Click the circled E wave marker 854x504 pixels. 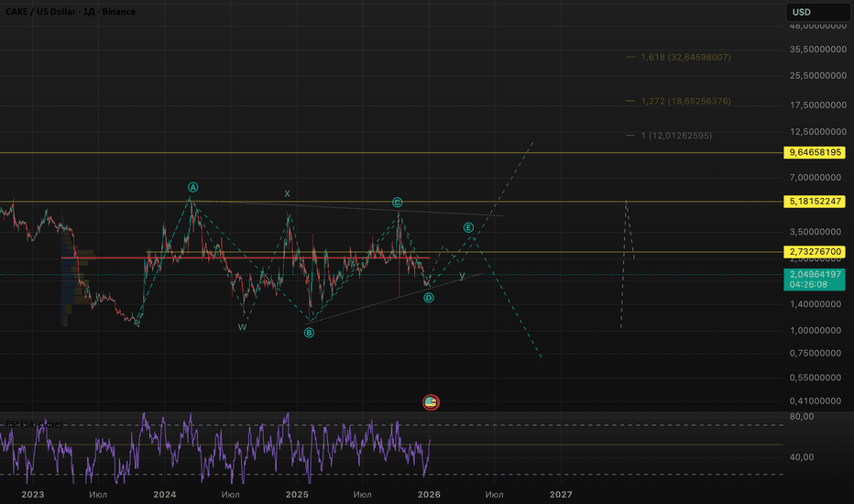tap(468, 227)
